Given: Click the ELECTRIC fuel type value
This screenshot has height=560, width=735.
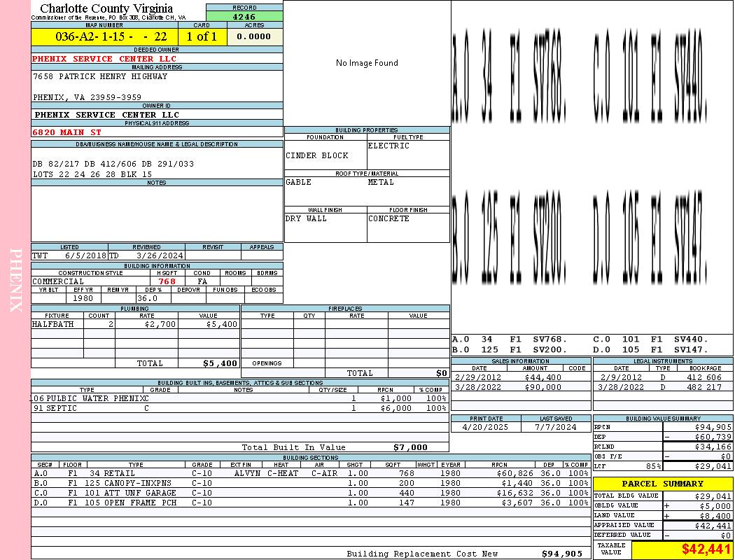Looking at the screenshot, I should (x=388, y=146).
